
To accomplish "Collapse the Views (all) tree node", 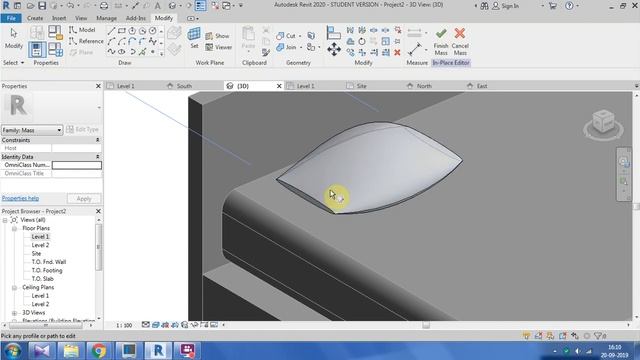I will [x=5, y=220].
